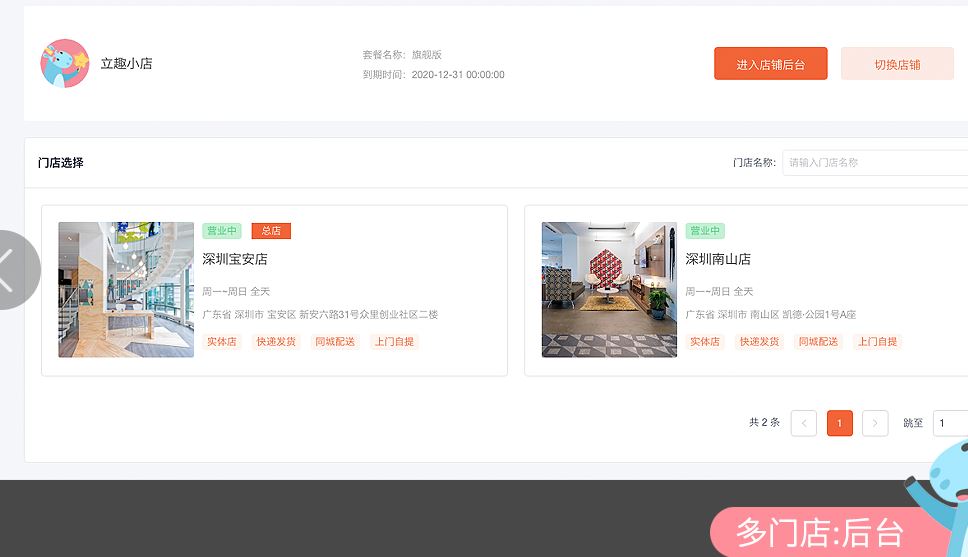Click the 跳至 page number field

point(950,423)
